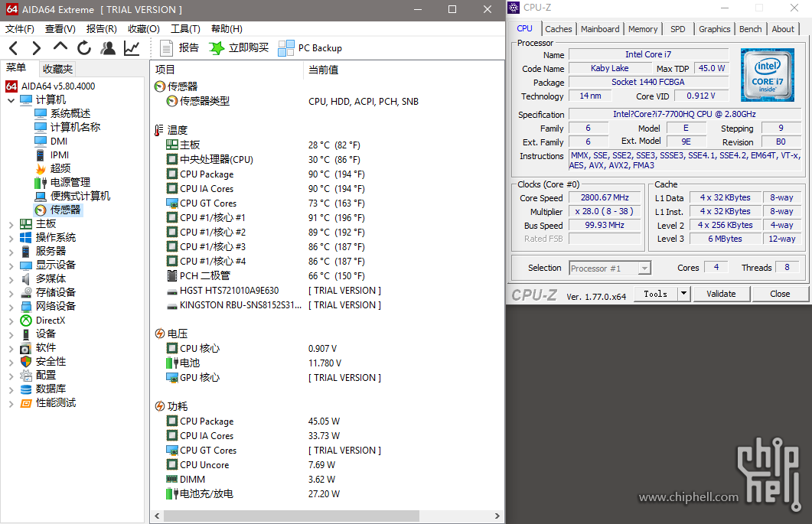The image size is (812, 524).
Task: Open the 帮助(H) menu
Action: pyautogui.click(x=227, y=29)
